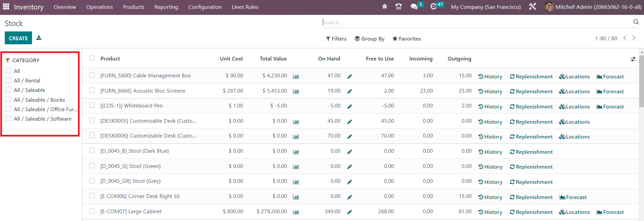Open the Group By dropdown
This screenshot has height=221, width=644.
[369, 39]
